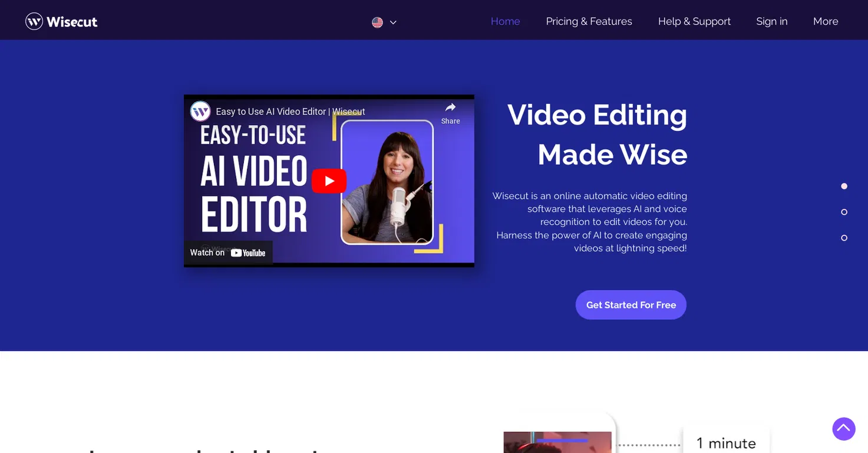The width and height of the screenshot is (868, 453).
Task: Click the YouTube logo in Watch on bar
Action: pyautogui.click(x=248, y=253)
